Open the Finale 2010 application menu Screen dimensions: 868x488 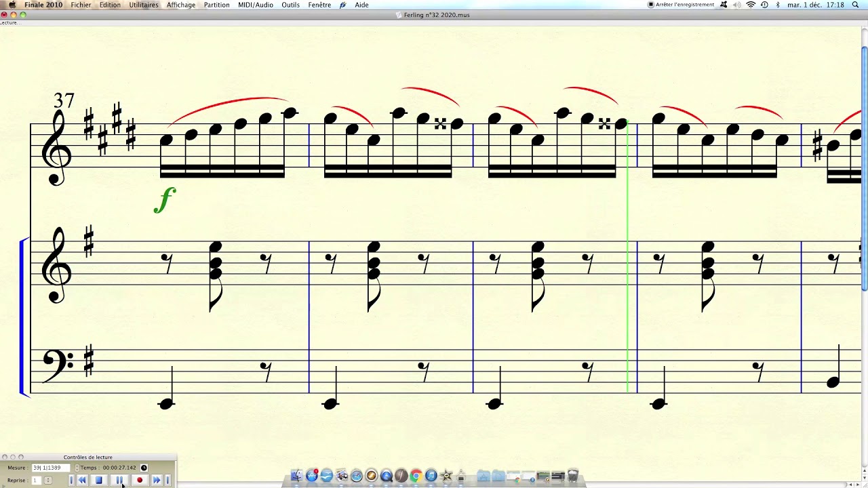[x=43, y=5]
